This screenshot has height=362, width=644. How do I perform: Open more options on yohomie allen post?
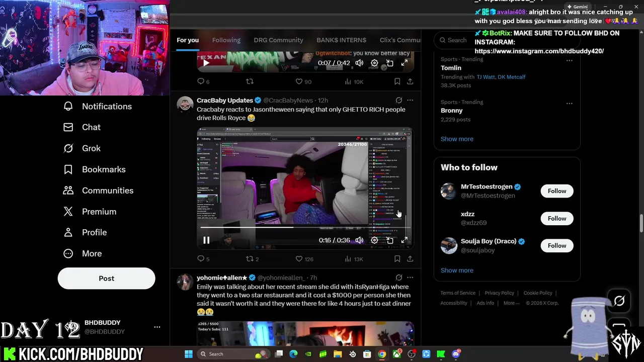(x=410, y=277)
